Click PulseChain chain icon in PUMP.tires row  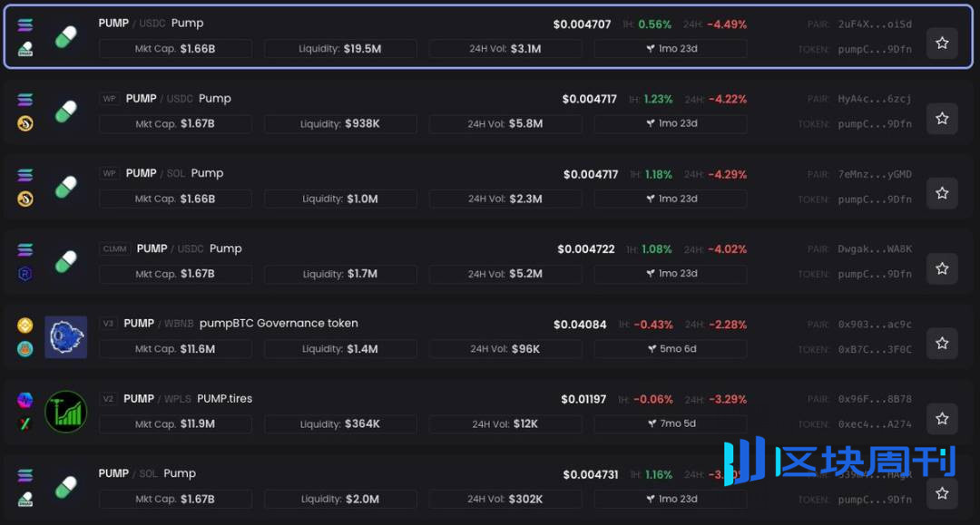25,400
